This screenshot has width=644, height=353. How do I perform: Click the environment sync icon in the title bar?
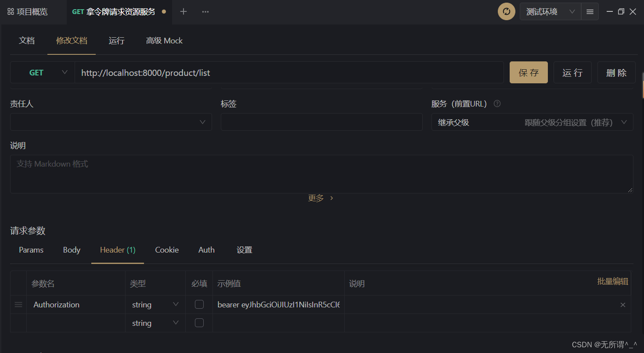506,11
